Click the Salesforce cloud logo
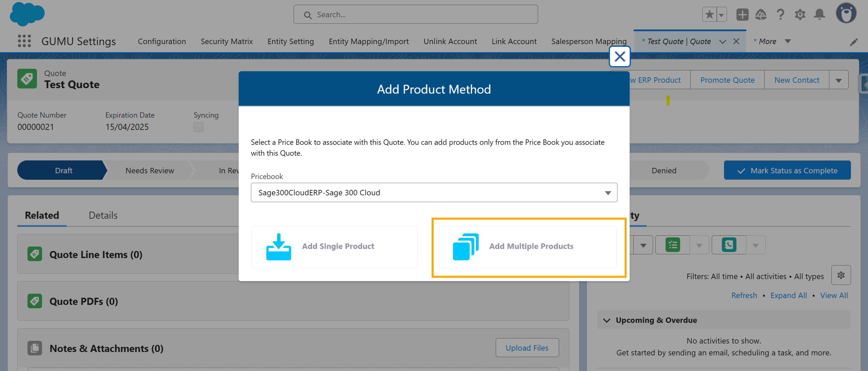The image size is (868, 371). (x=27, y=14)
